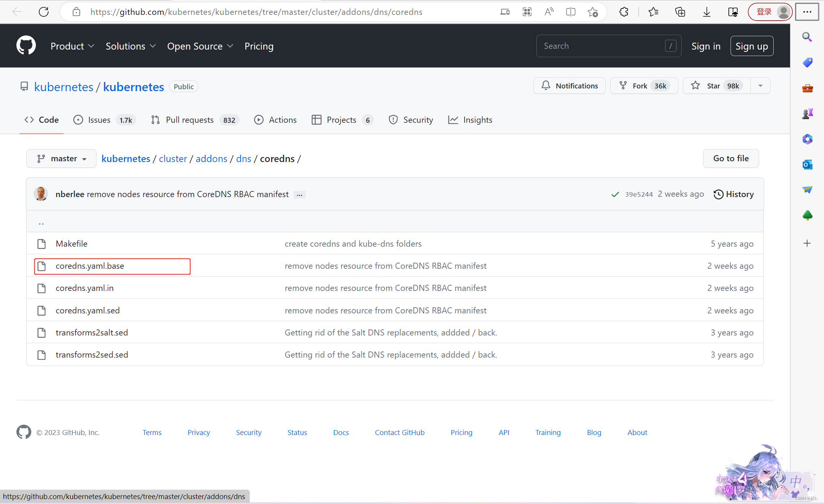Refresh the page with reload icon

44,12
